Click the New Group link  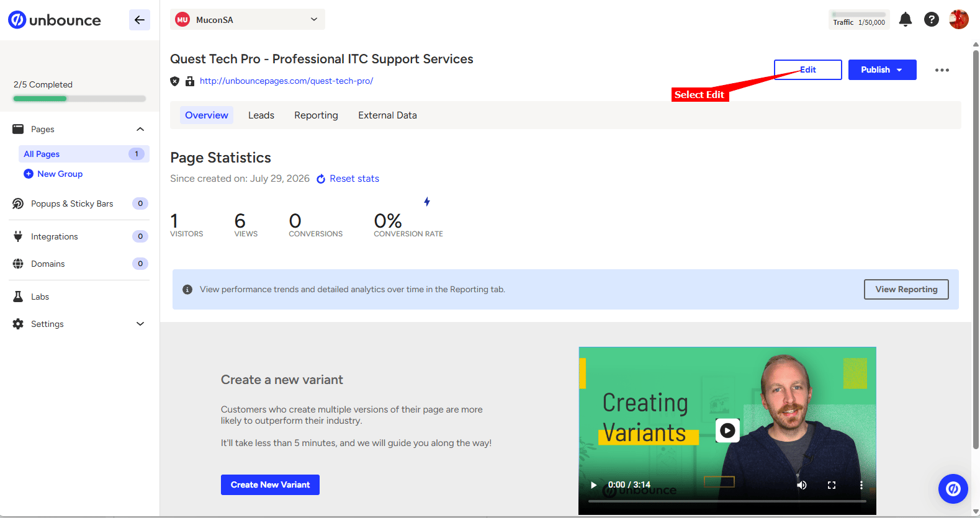point(60,174)
